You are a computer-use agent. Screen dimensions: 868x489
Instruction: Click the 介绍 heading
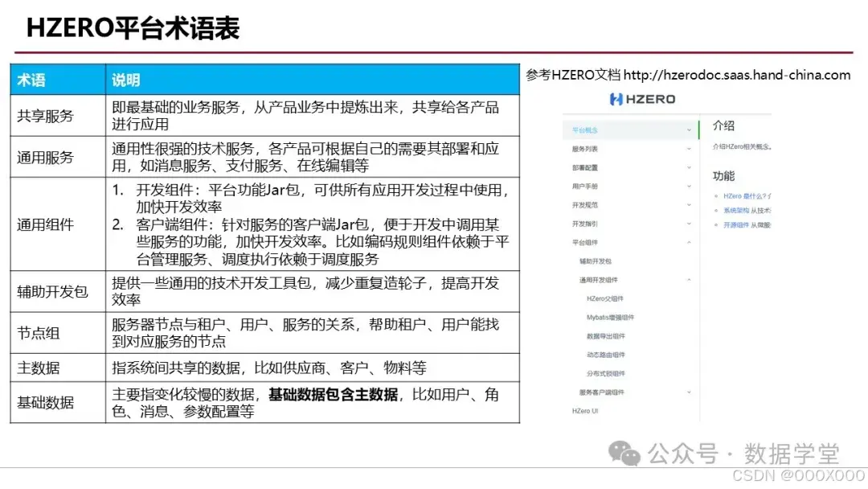tap(723, 125)
